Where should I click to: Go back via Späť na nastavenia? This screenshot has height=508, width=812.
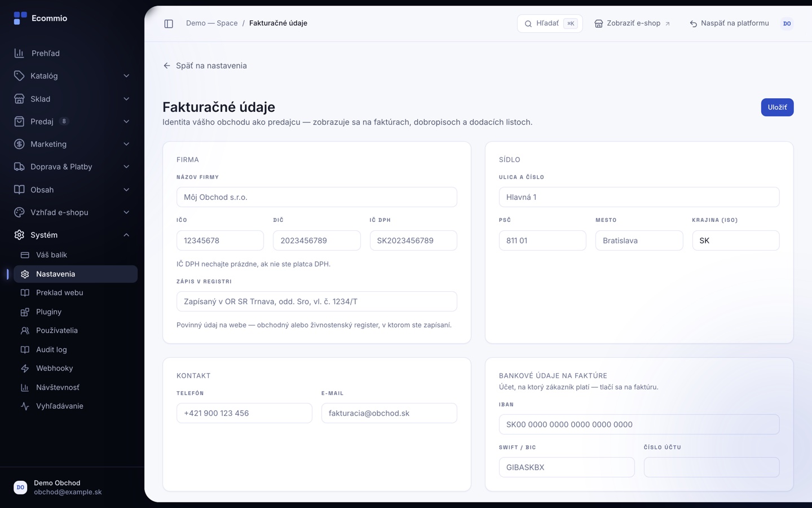pos(205,65)
